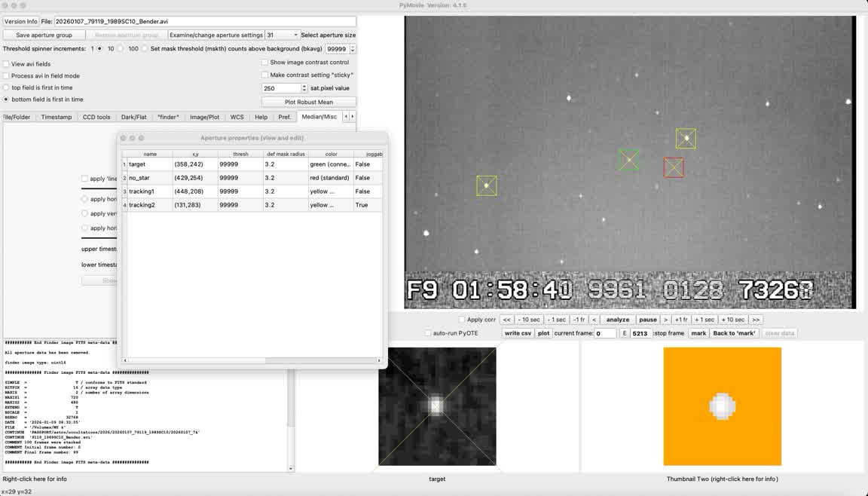Viewport: 868px width, 496px height.
Task: Toggle Show image contrast control checkbox
Action: tap(265, 63)
